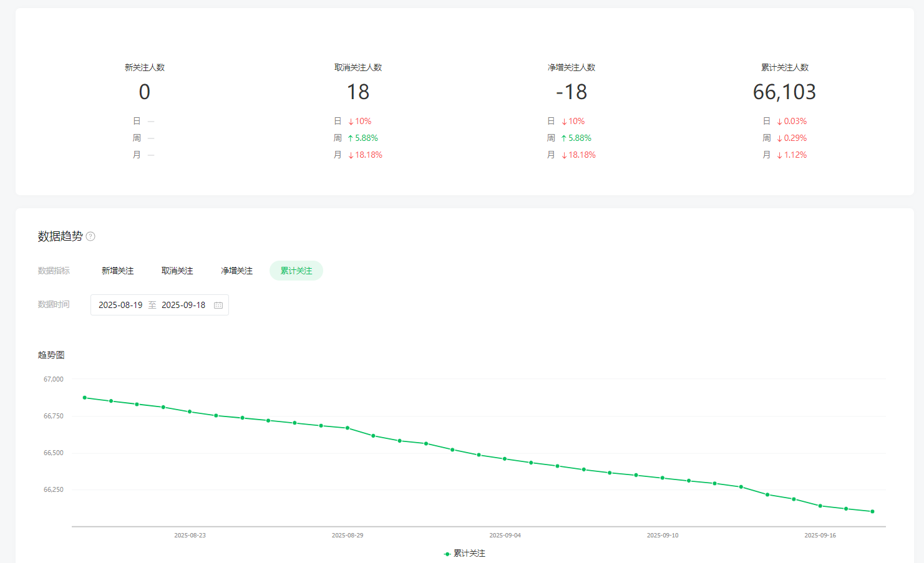Screen dimensions: 924x563
Task: Click the 0.03% daily change of 累计关注人数
Action: point(792,121)
